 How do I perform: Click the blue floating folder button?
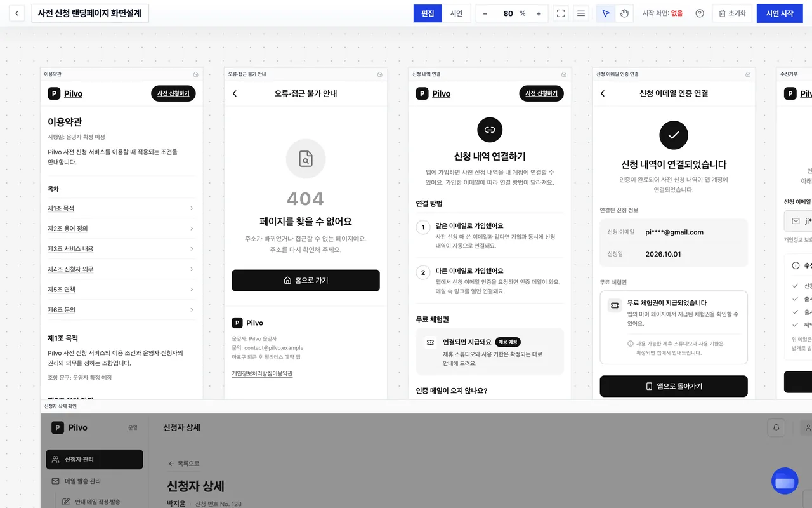[x=785, y=481]
